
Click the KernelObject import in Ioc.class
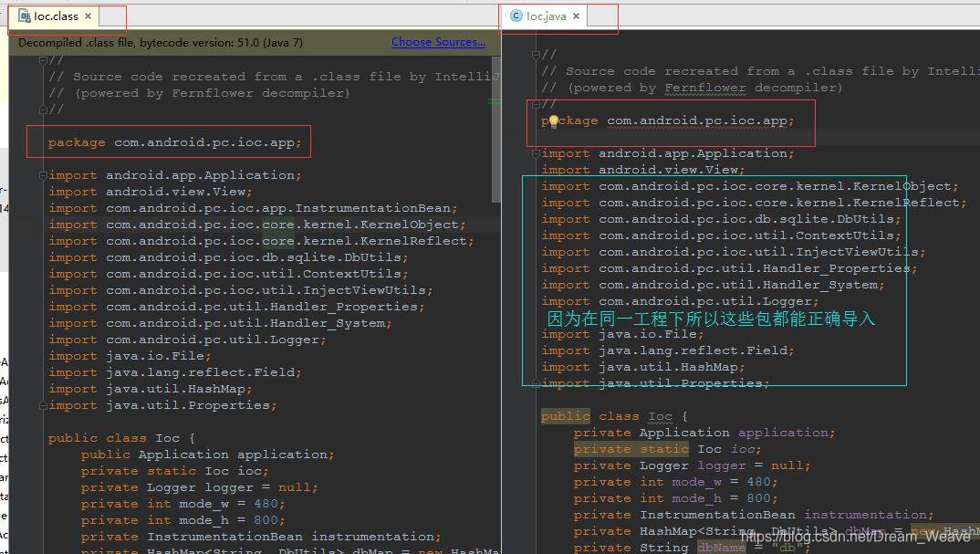click(257, 225)
